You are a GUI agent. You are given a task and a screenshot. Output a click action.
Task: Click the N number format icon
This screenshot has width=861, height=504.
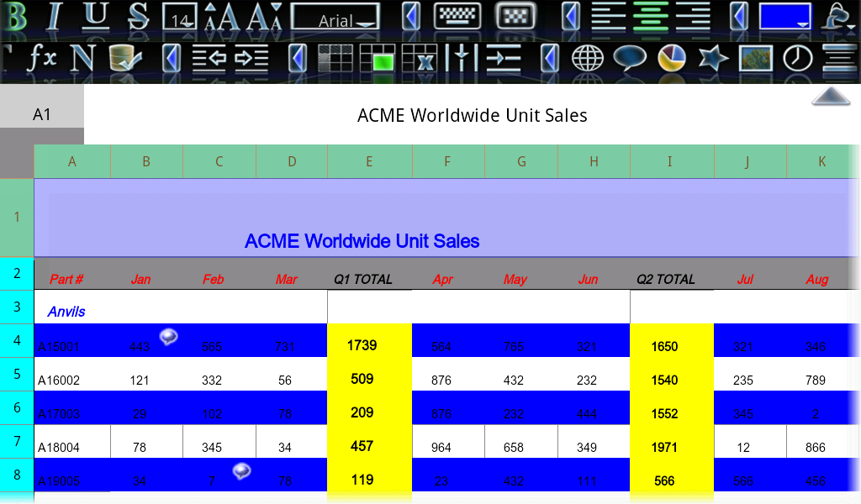point(82,58)
